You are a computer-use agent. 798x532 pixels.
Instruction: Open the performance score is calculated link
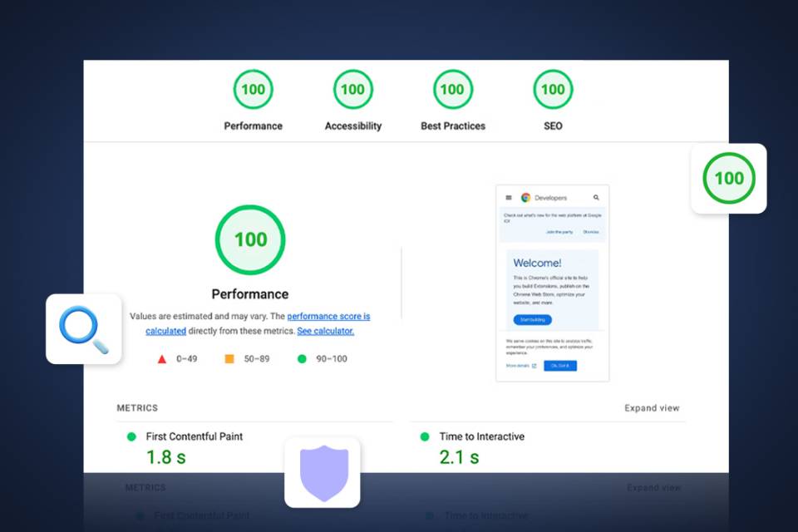328,316
